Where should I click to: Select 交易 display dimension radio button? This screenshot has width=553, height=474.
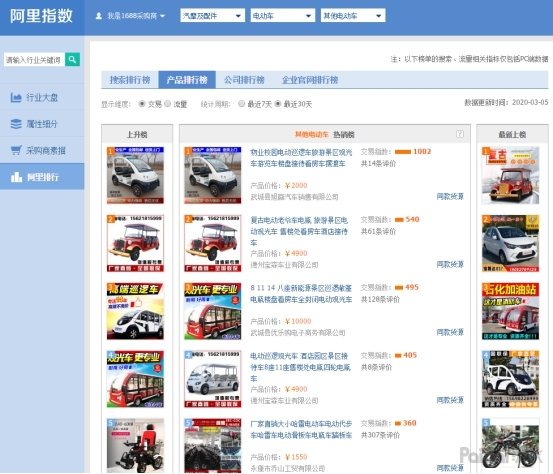142,104
